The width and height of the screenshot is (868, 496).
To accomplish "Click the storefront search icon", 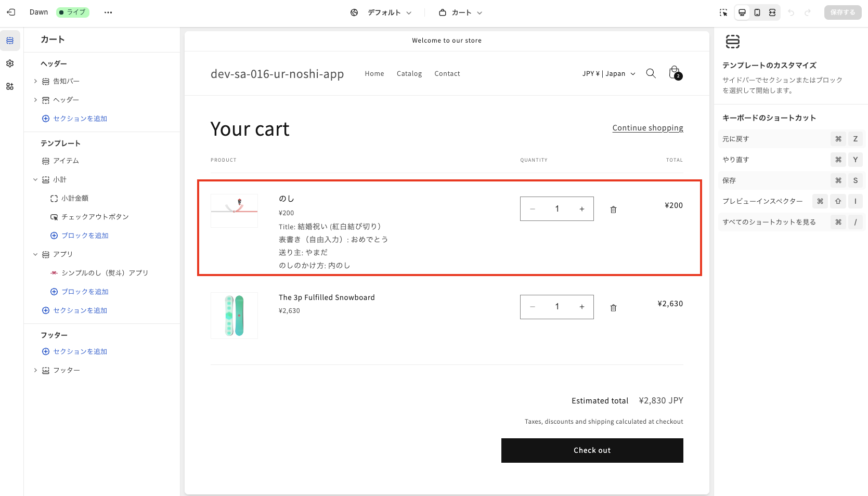I will [x=651, y=73].
